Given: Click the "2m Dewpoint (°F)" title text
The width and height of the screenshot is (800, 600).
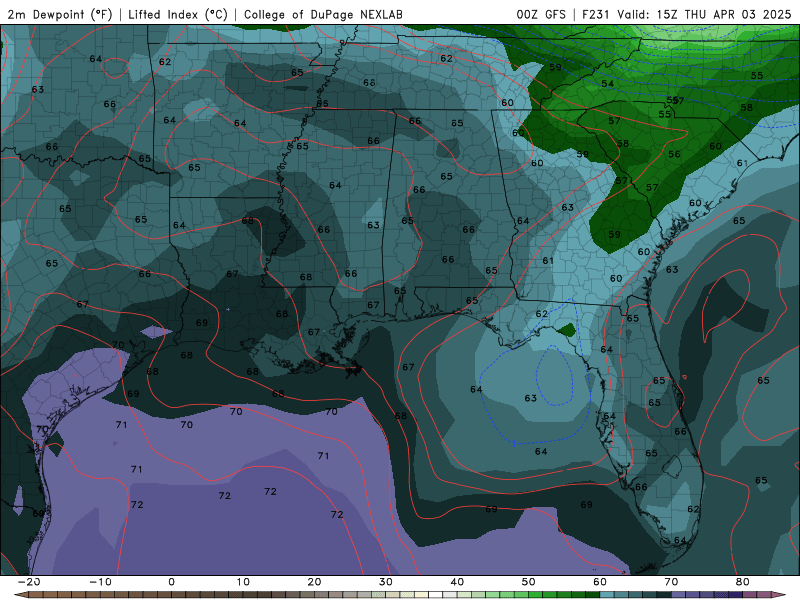Looking at the screenshot, I should 60,14.
